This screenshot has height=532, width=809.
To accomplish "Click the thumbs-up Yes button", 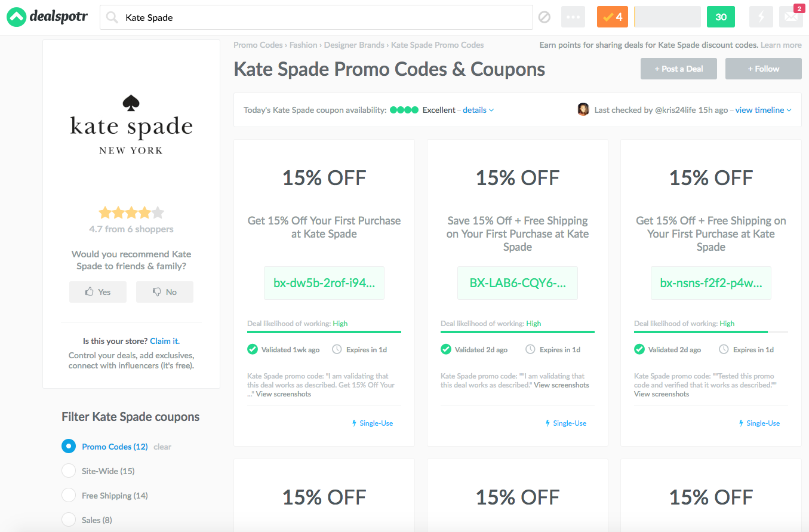I will (x=98, y=292).
